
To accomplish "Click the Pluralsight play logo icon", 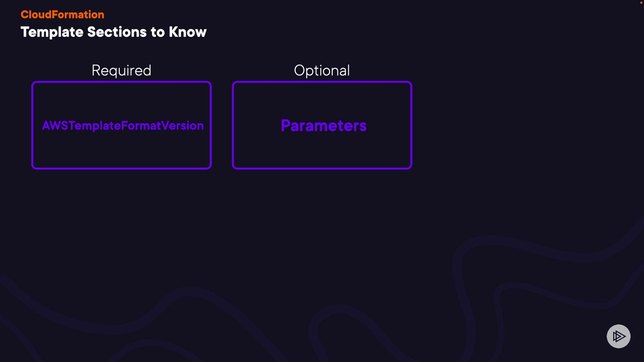I will coord(619,336).
